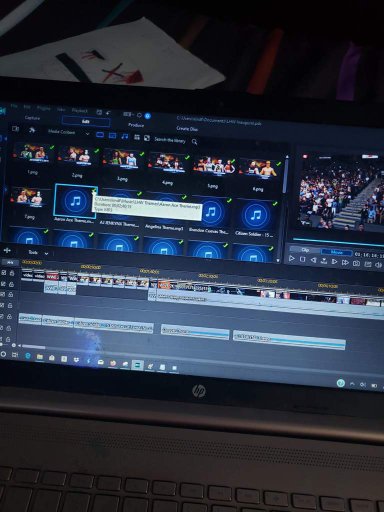This screenshot has height=512, width=384.
Task: Show only audio files using music note filter
Action: pos(125,136)
